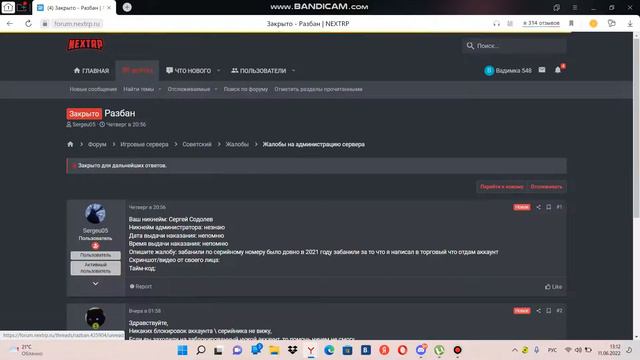The width and height of the screenshot is (640, 360).
Task: Click Найти темы in sub-navigation
Action: tap(139, 89)
